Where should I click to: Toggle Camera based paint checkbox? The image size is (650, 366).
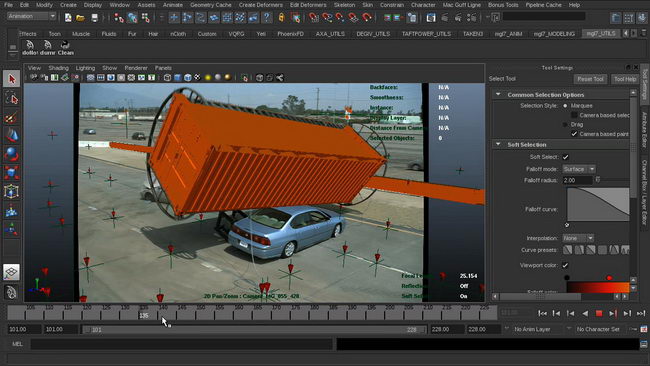[574, 134]
